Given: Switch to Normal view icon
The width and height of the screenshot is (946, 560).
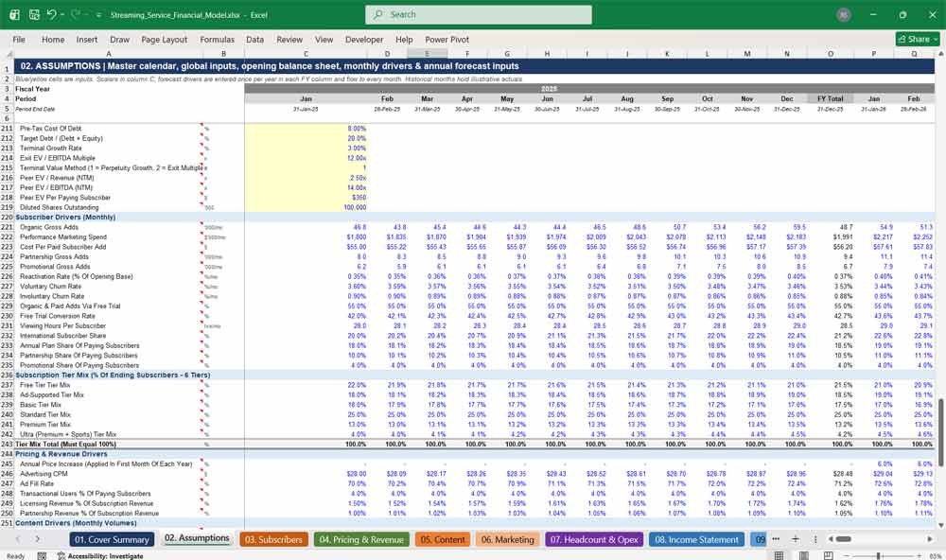Looking at the screenshot, I should coord(779,556).
